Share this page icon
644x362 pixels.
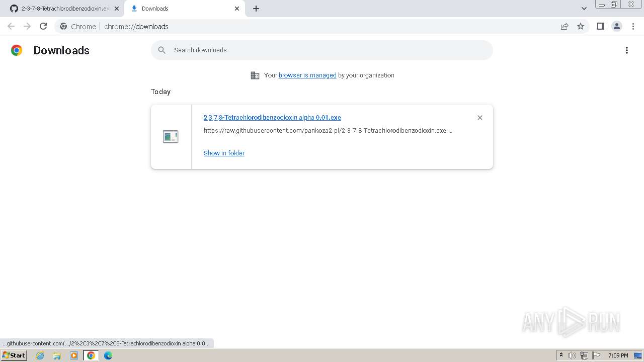click(x=565, y=27)
